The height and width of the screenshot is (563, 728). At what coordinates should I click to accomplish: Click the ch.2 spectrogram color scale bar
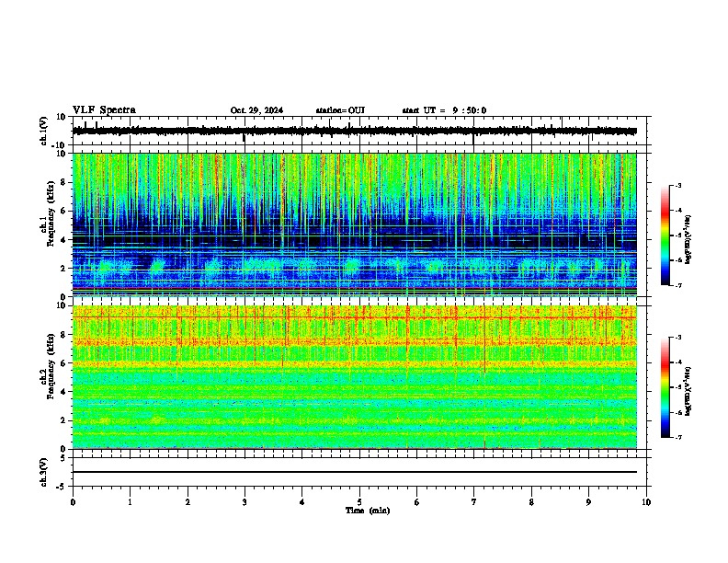tap(665, 387)
